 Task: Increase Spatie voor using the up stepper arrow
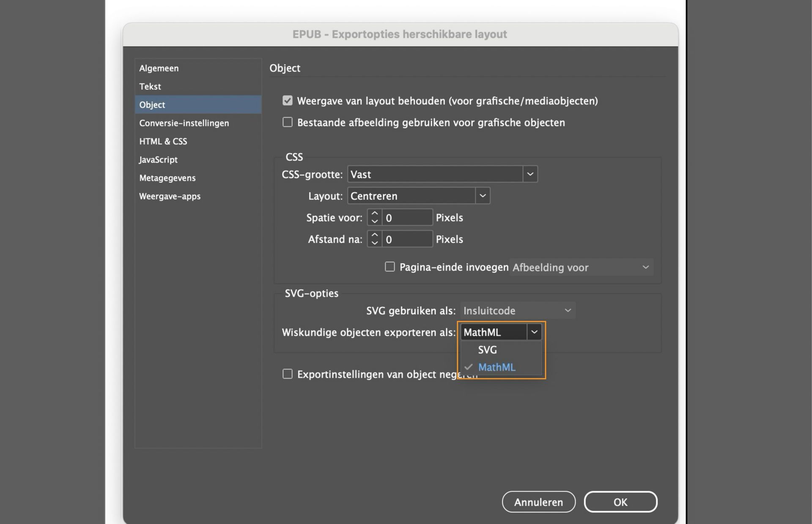pyautogui.click(x=374, y=213)
